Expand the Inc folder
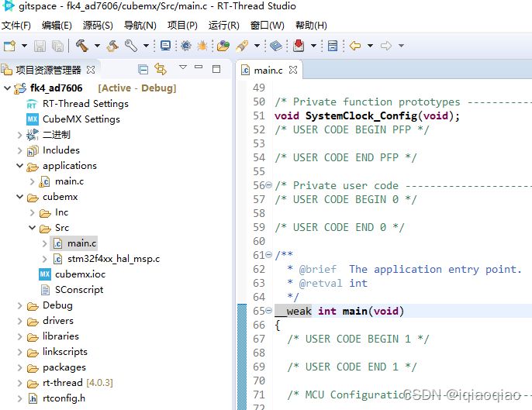 click(33, 212)
